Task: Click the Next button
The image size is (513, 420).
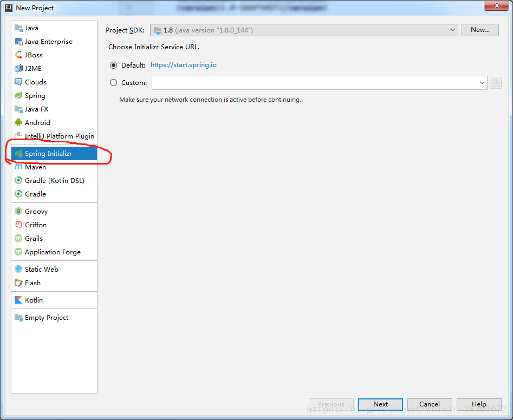Action: tap(380, 404)
